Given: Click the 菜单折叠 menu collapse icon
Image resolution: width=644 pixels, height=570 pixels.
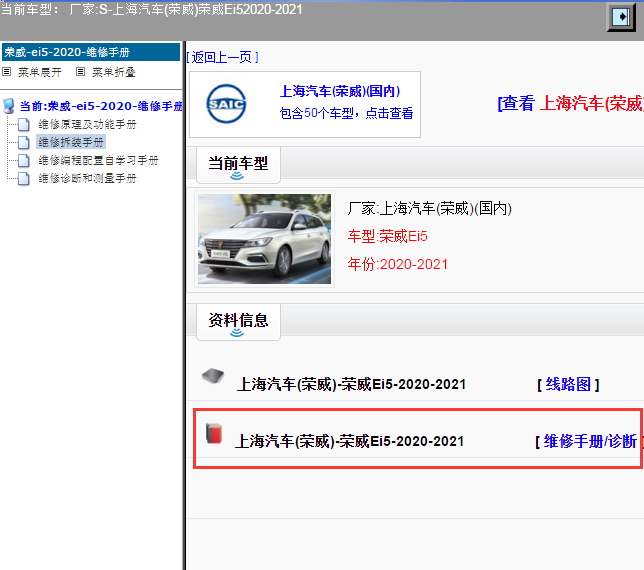Looking at the screenshot, I should (80, 71).
